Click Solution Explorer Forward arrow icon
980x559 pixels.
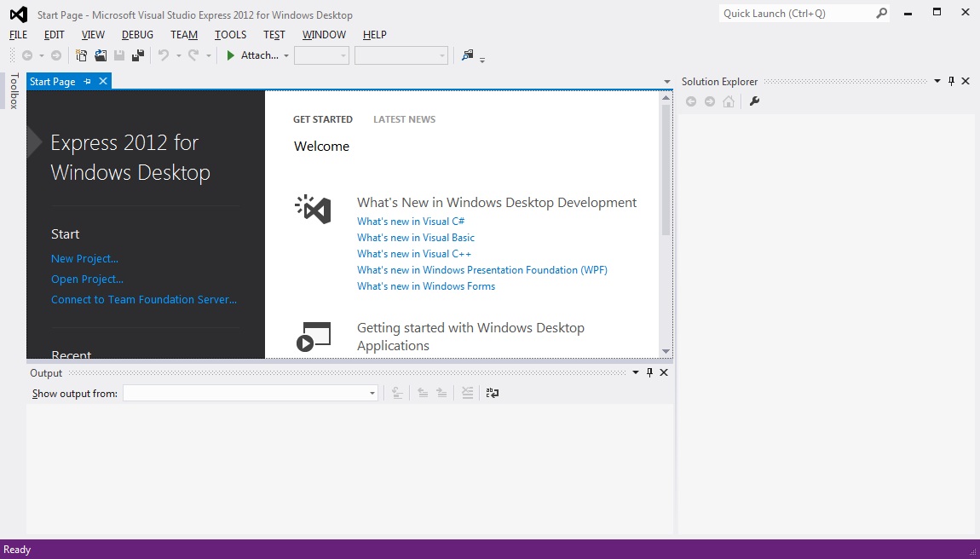point(710,101)
